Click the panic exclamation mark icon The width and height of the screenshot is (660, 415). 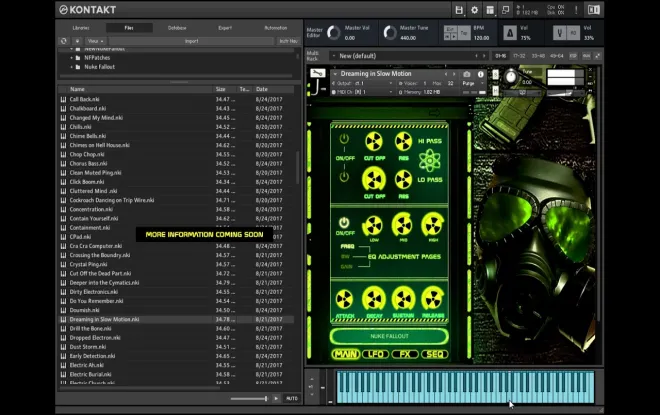click(576, 10)
